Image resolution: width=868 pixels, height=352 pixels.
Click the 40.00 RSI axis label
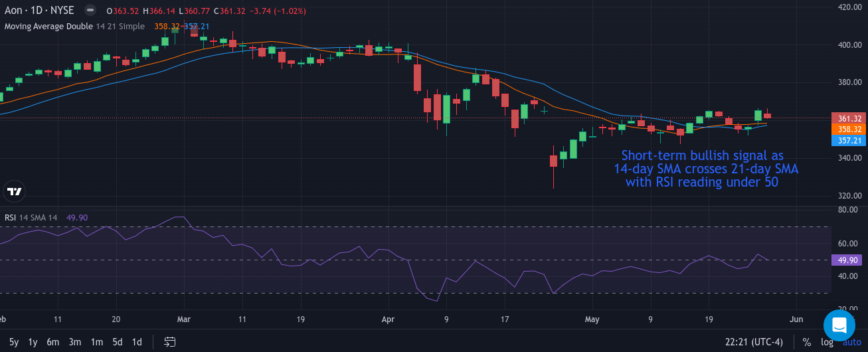[x=849, y=276]
